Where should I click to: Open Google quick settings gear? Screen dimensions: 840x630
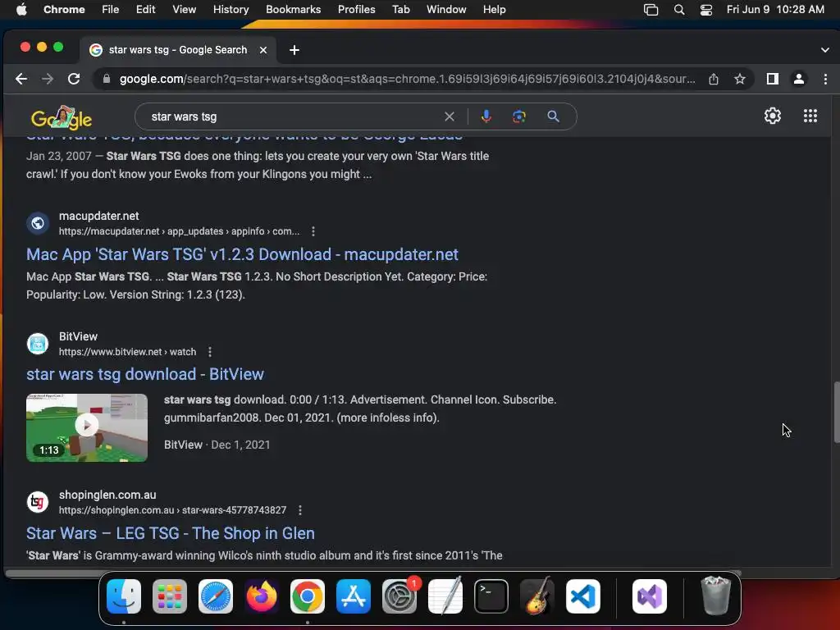(x=773, y=116)
